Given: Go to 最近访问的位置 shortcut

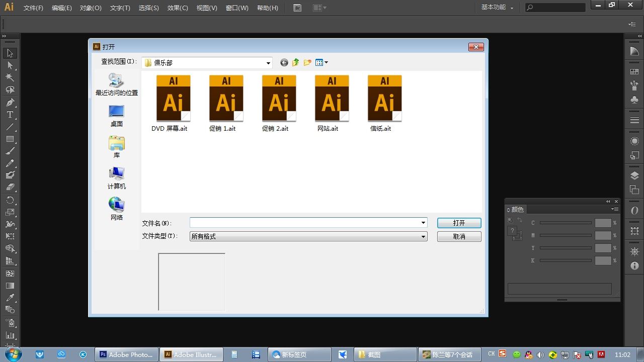Looking at the screenshot, I should point(116,84).
